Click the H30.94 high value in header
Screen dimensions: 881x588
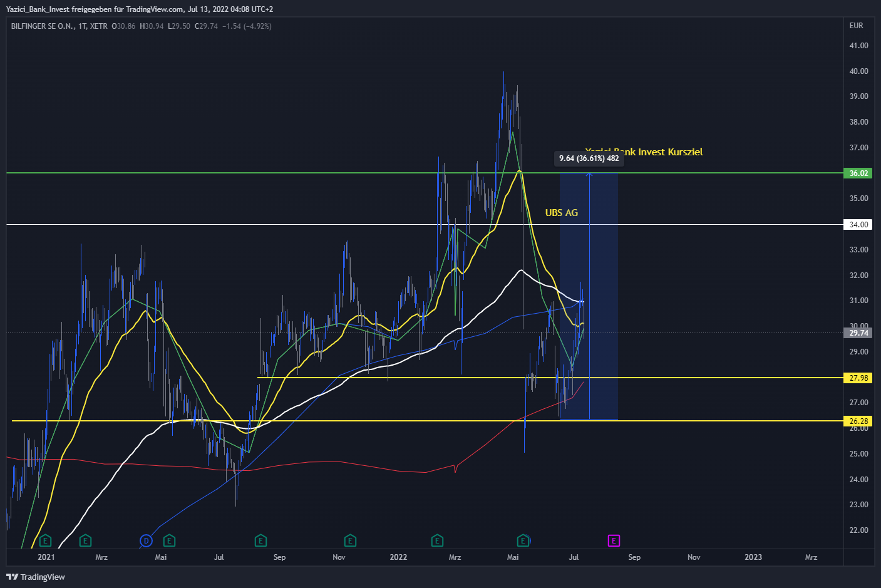pos(152,26)
